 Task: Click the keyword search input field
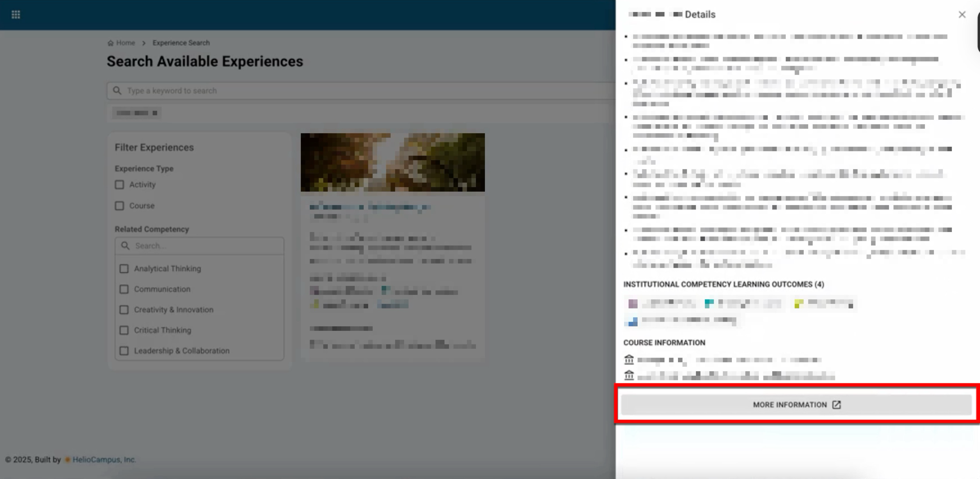pyautogui.click(x=342, y=91)
